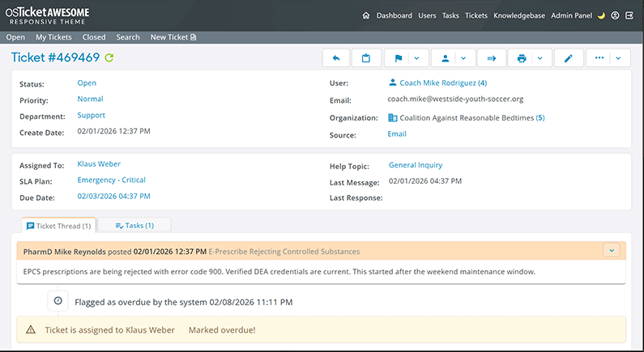644x352 pixels.
Task: Click the assign person icon button
Action: click(445, 58)
